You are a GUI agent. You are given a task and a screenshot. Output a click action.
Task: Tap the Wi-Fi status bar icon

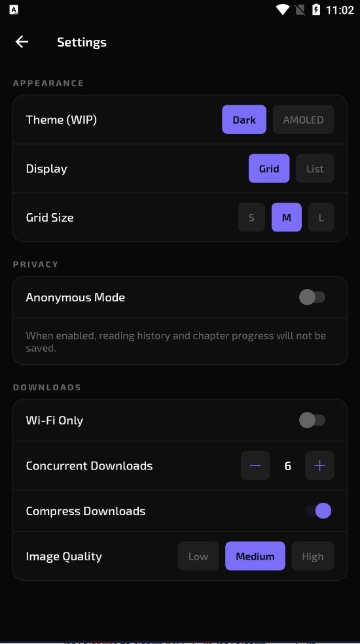[x=282, y=9]
